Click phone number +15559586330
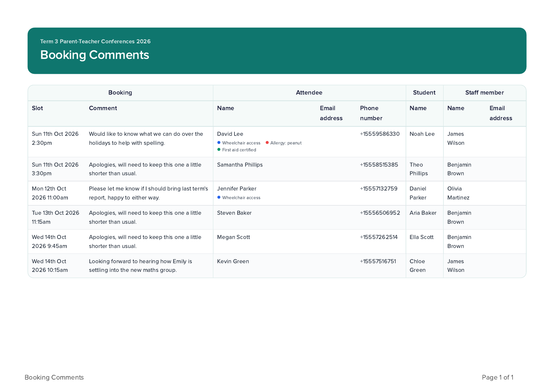554x392 pixels. pyautogui.click(x=380, y=134)
